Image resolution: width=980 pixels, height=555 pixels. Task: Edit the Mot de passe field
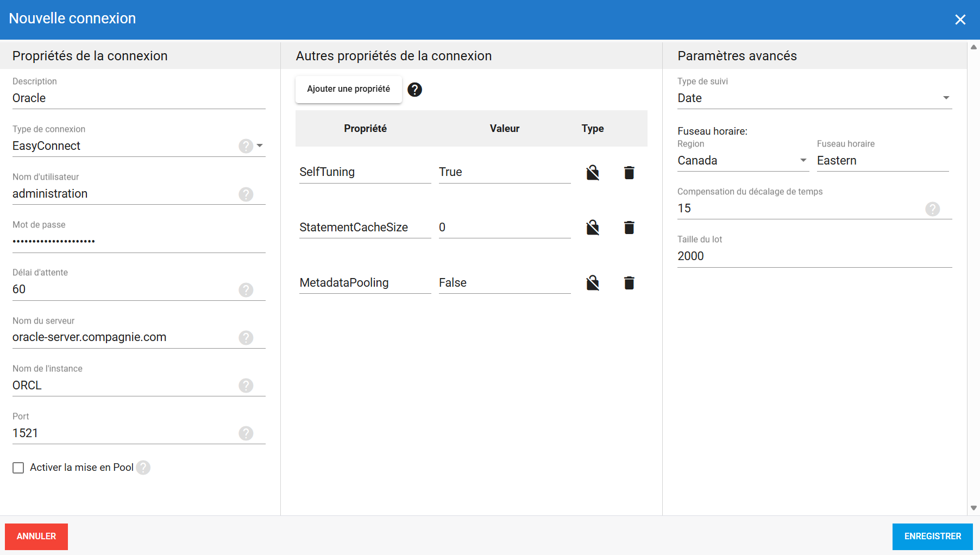(x=139, y=242)
